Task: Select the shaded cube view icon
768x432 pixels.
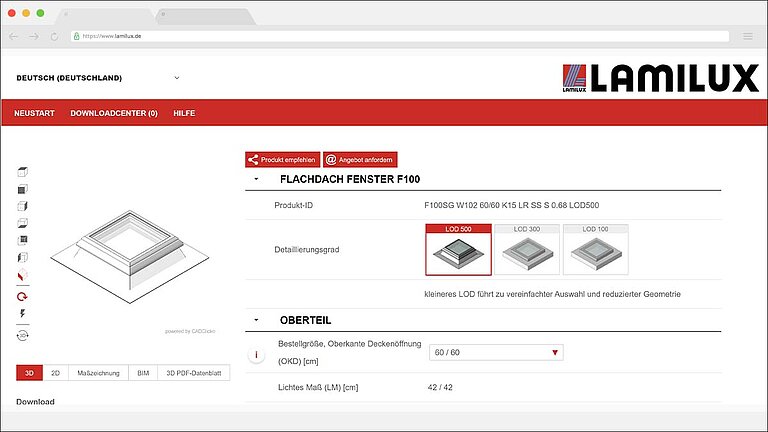Action: pyautogui.click(x=23, y=189)
